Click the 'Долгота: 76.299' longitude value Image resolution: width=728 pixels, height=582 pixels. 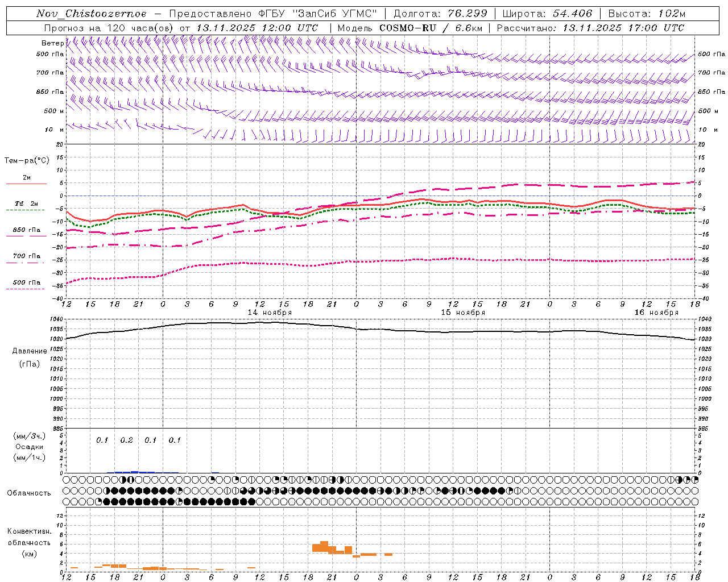[440, 14]
